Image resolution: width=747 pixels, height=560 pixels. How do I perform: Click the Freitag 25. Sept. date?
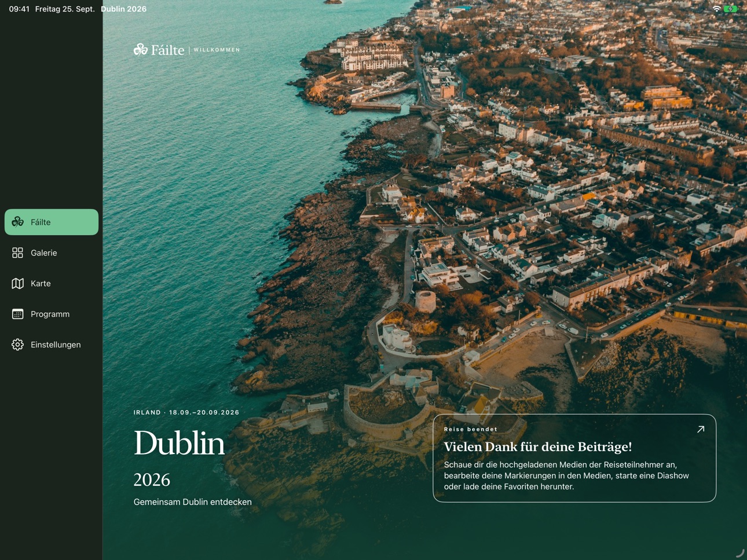coord(65,9)
